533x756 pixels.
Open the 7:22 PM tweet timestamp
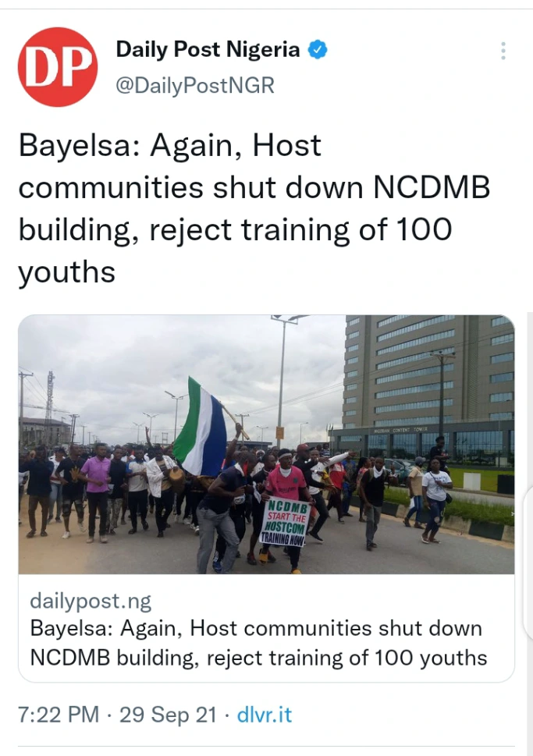(59, 715)
